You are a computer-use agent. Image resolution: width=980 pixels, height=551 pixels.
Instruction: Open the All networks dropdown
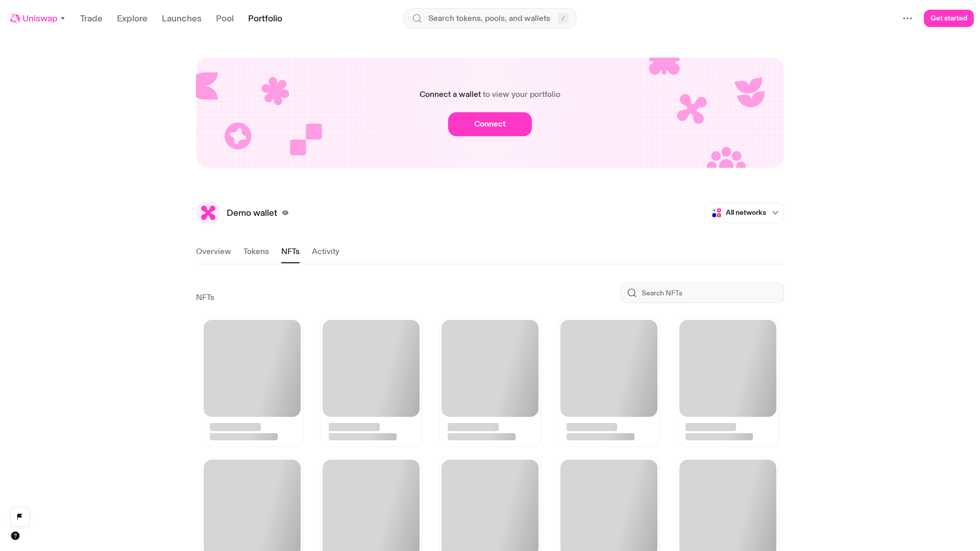[744, 213]
